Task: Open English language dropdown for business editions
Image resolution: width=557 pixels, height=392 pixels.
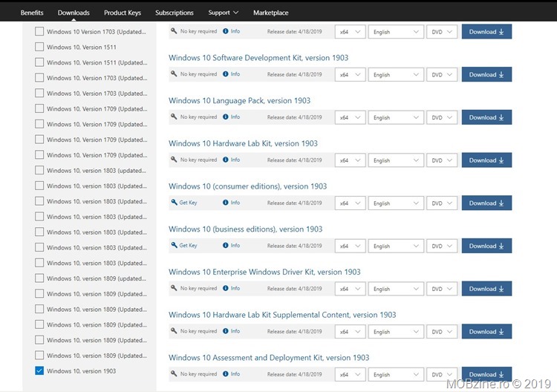Action: 396,246
